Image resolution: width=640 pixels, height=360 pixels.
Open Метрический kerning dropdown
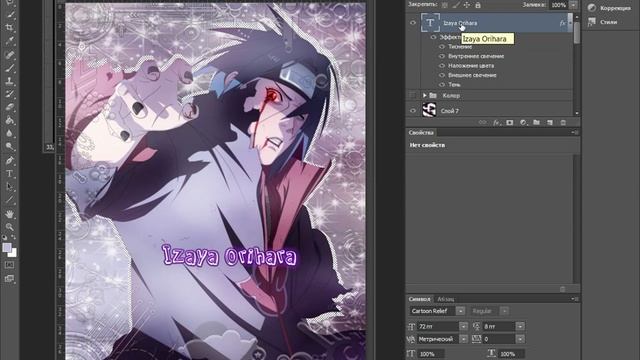464,339
